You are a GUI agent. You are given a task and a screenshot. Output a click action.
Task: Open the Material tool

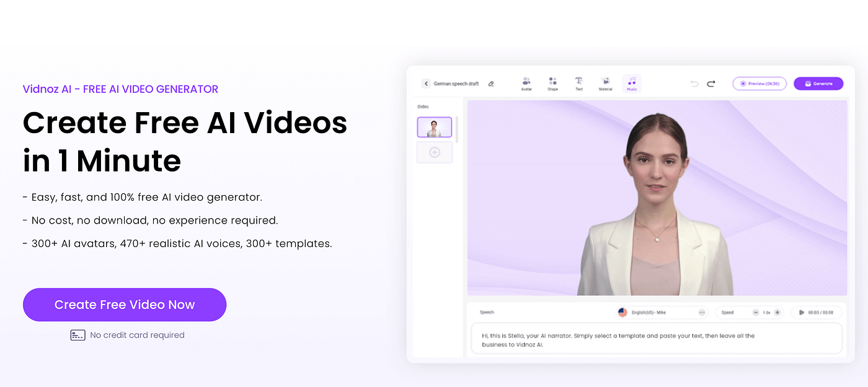[605, 84]
